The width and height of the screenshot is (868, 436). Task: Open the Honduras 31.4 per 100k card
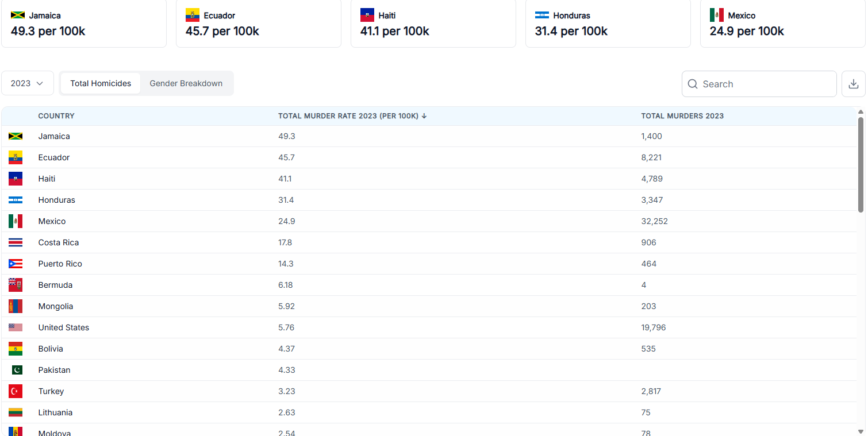pos(608,23)
